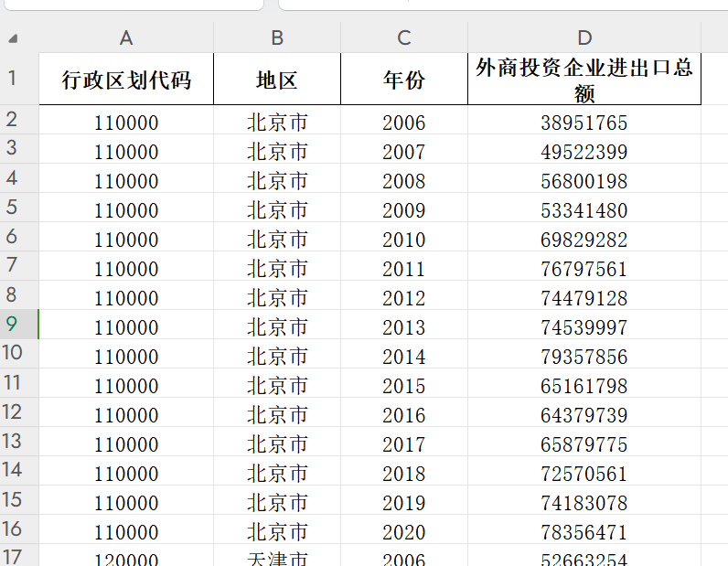
Task: Click cell with value 78356471
Action: point(584,529)
